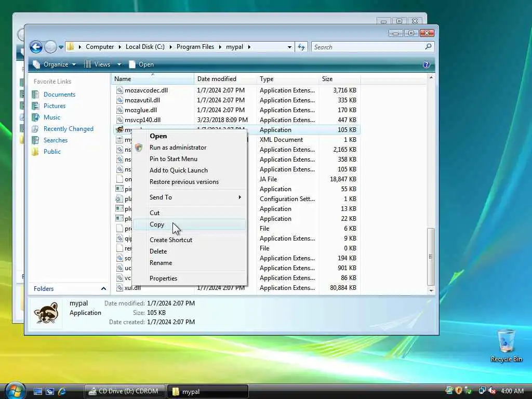Open the address bar history dropdown arrow
The height and width of the screenshot is (399, 532).
pyautogui.click(x=289, y=47)
